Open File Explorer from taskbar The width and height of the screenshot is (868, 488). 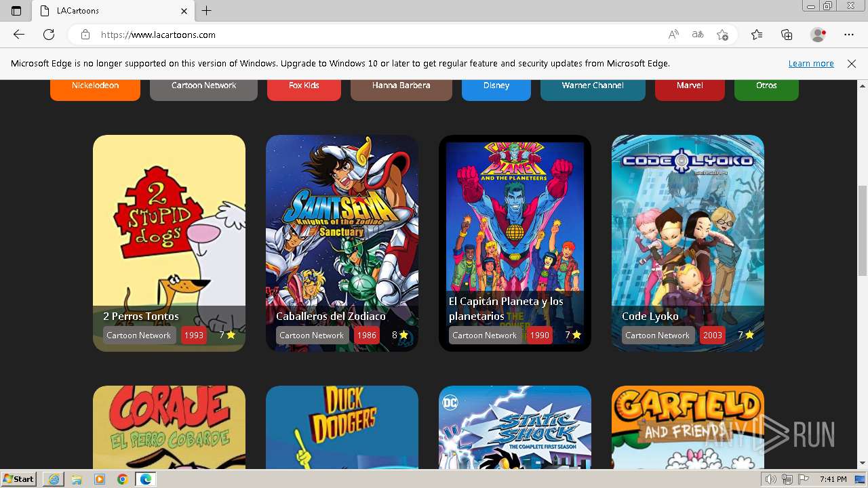[77, 479]
